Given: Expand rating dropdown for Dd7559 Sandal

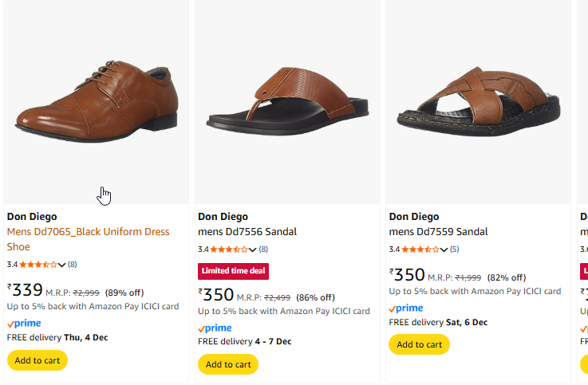Looking at the screenshot, I should 444,249.
